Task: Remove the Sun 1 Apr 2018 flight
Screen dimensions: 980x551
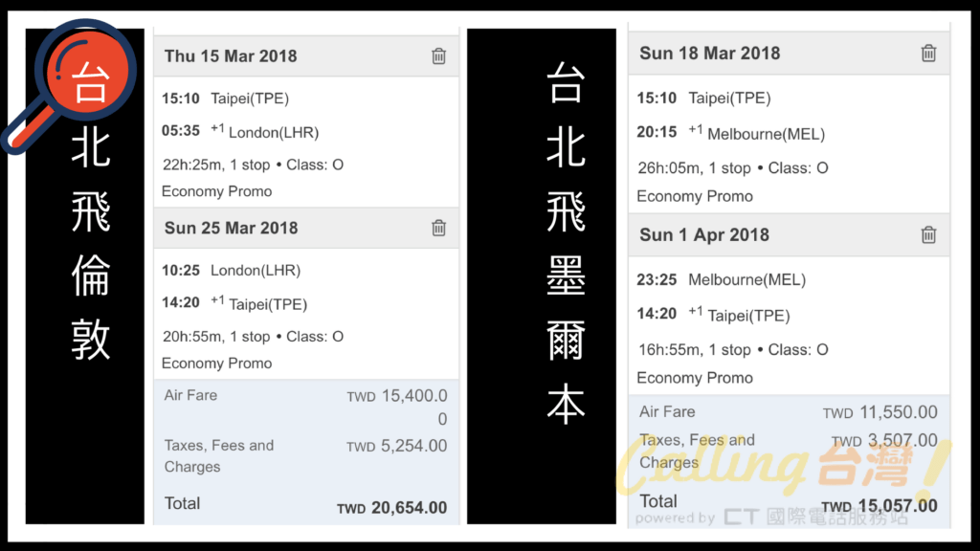Action: click(x=928, y=235)
